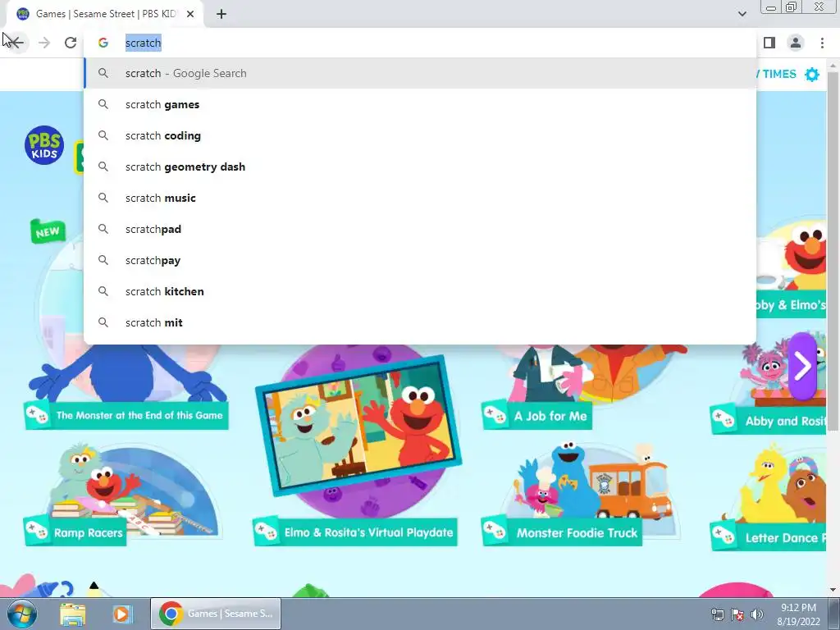The width and height of the screenshot is (840, 630).
Task: Open the Chrome three-dot menu
Action: coord(822,43)
